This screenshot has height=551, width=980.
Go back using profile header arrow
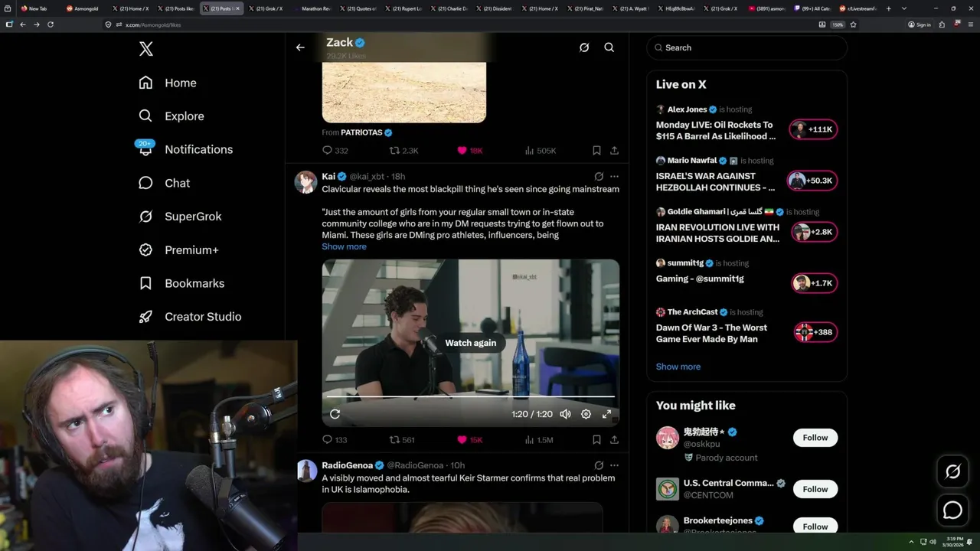300,47
